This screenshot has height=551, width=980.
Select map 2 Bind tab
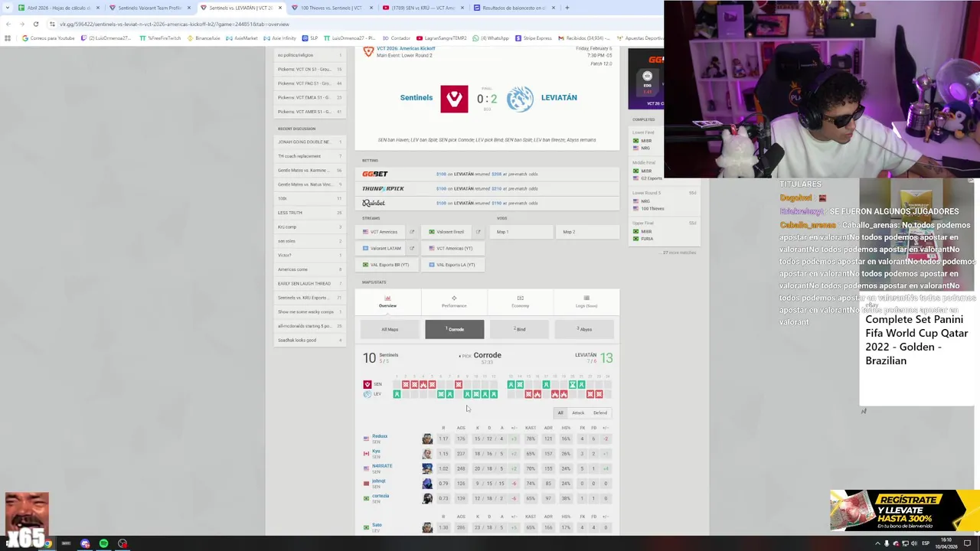coord(520,330)
